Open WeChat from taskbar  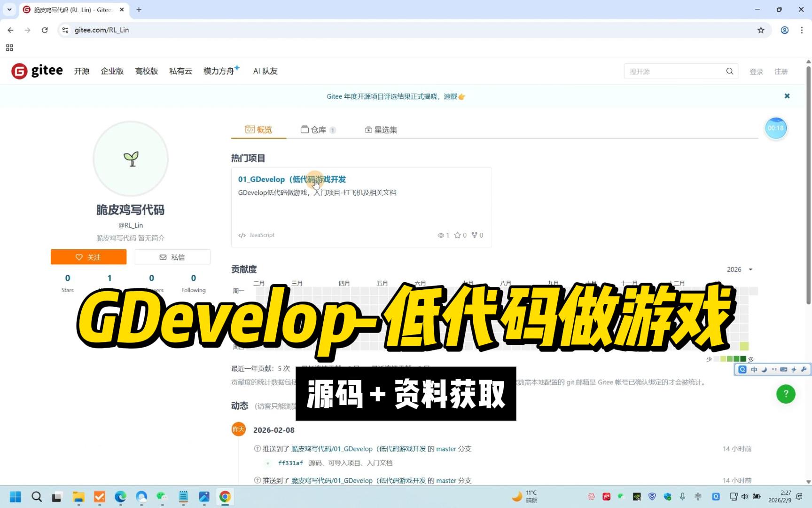(x=162, y=497)
